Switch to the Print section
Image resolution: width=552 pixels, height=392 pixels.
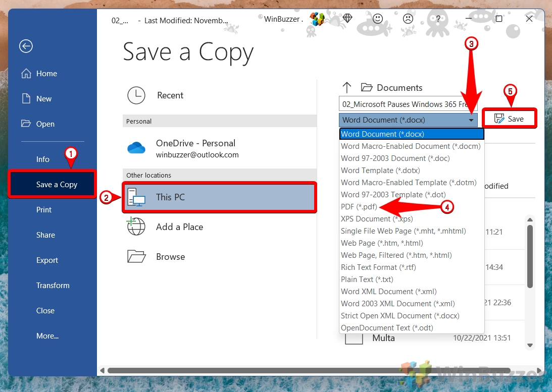[45, 209]
